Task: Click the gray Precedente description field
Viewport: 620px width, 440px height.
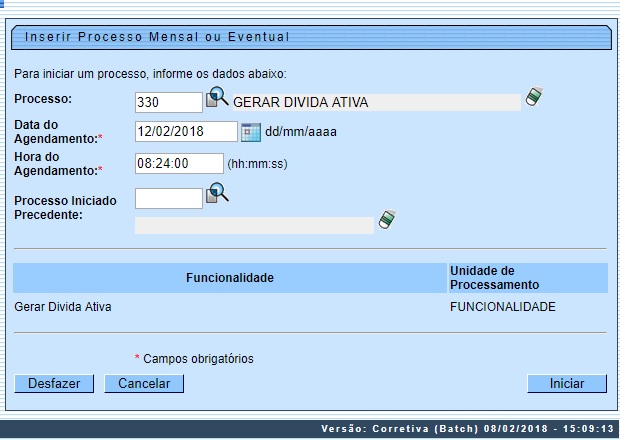Action: point(254,225)
